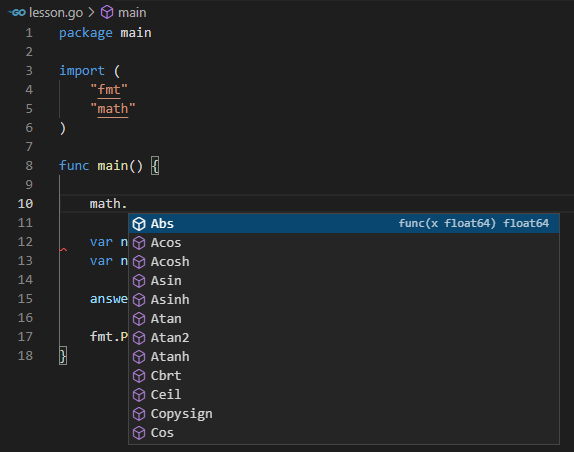The height and width of the screenshot is (452, 574).
Task: Click the "fmt" import string
Action: click(x=109, y=90)
